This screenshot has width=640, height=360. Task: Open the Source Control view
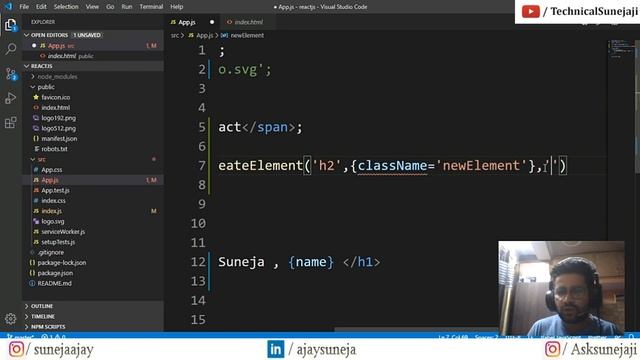(x=11, y=74)
